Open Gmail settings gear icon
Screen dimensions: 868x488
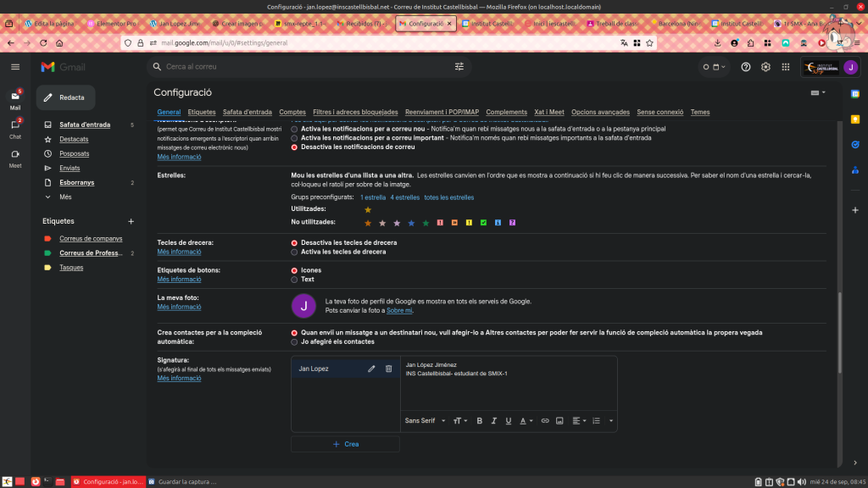click(765, 67)
